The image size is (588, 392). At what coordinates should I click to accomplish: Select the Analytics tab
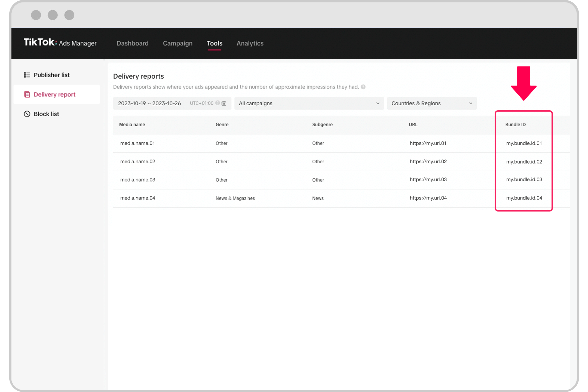249,43
